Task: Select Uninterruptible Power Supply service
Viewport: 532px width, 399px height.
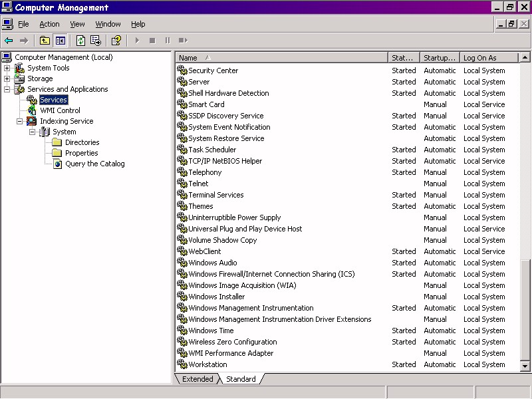Action: click(x=347, y=217)
